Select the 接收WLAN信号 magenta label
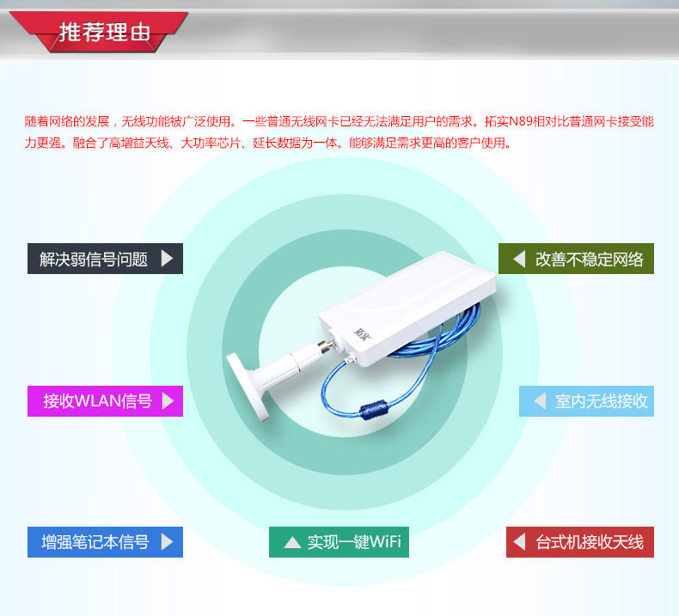This screenshot has height=616, width=679. (105, 401)
